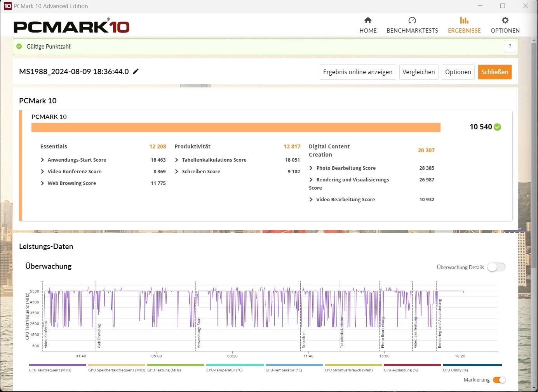Image resolution: width=538 pixels, height=392 pixels.
Task: Open the Benchmarktests gauge icon
Action: tap(412, 20)
